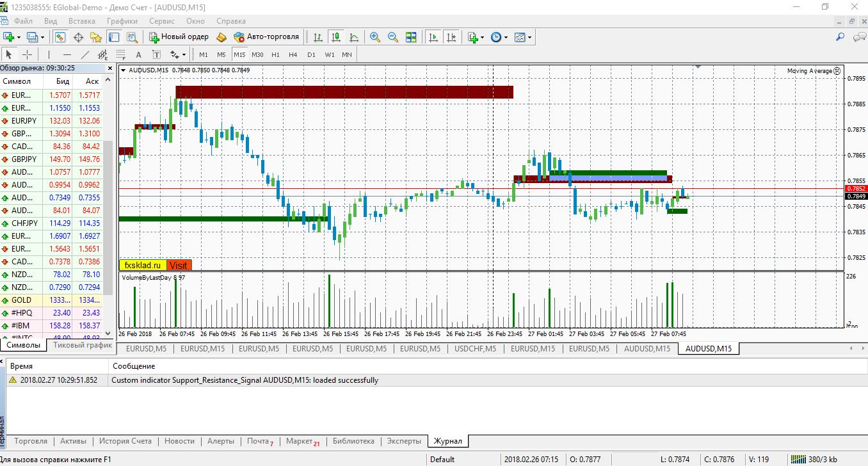Screen dimensions: 868x466
Task: Open the Сервис menu
Action: click(x=162, y=21)
